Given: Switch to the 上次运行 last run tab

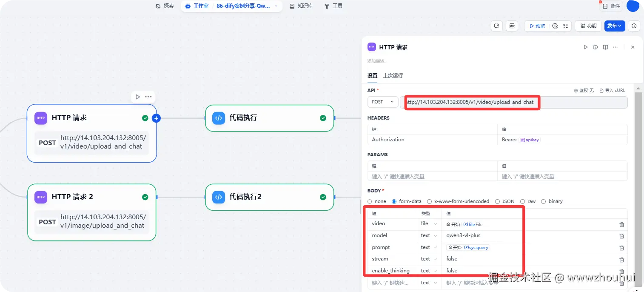Looking at the screenshot, I should pos(393,75).
